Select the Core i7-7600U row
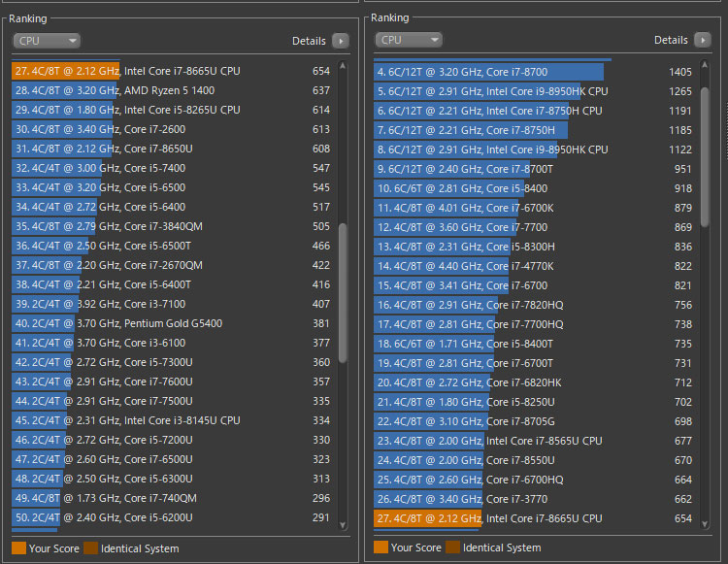The image size is (728, 564). pos(173,382)
